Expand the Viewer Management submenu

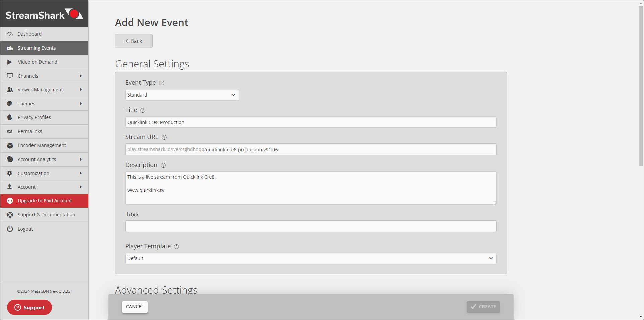point(81,90)
